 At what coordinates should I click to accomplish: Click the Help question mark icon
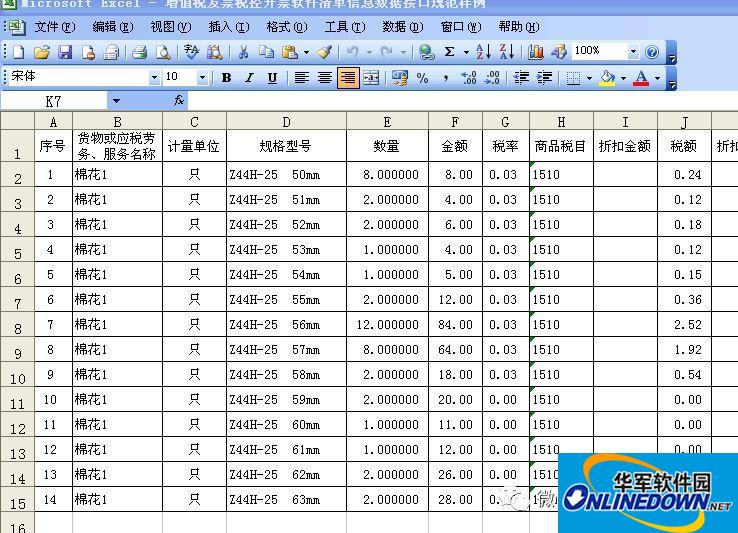tap(652, 52)
